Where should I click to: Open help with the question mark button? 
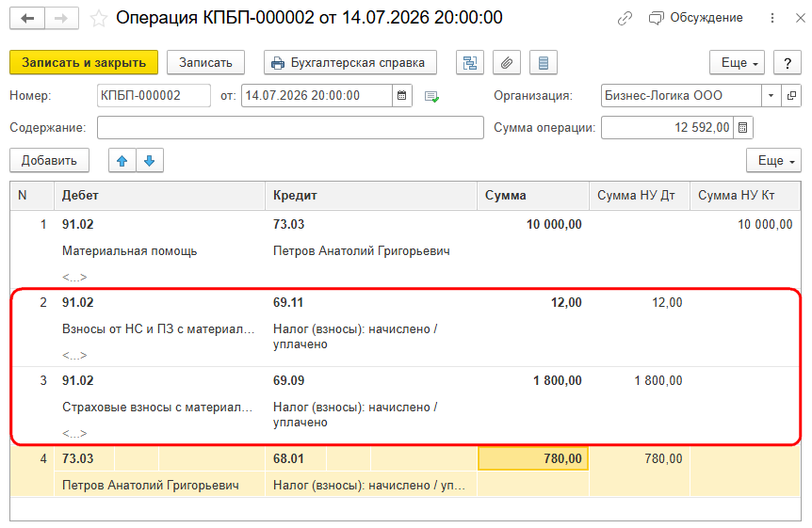[x=788, y=63]
